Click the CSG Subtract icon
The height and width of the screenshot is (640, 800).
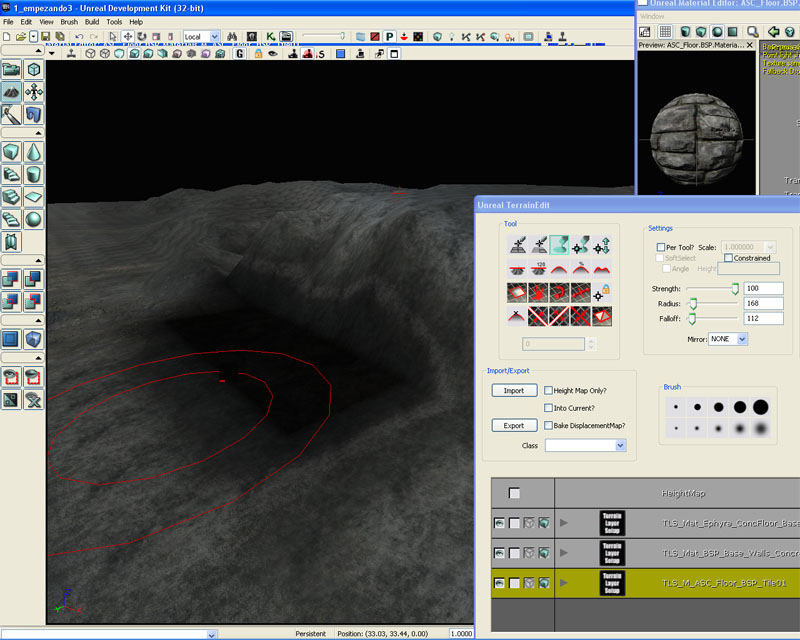34,279
